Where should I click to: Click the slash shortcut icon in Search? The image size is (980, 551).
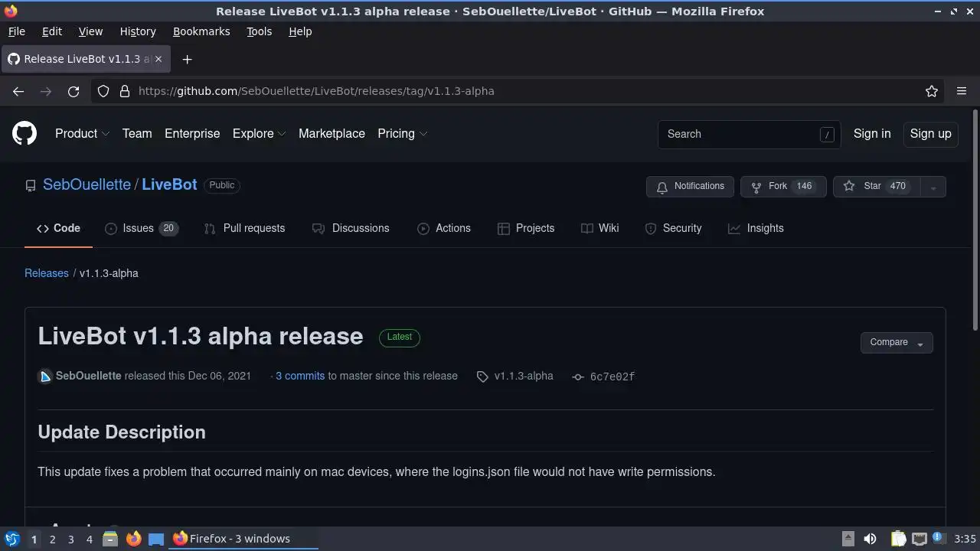pos(827,134)
